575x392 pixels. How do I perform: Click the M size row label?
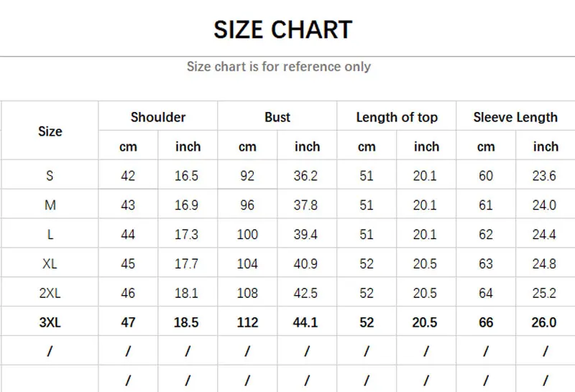coord(50,205)
